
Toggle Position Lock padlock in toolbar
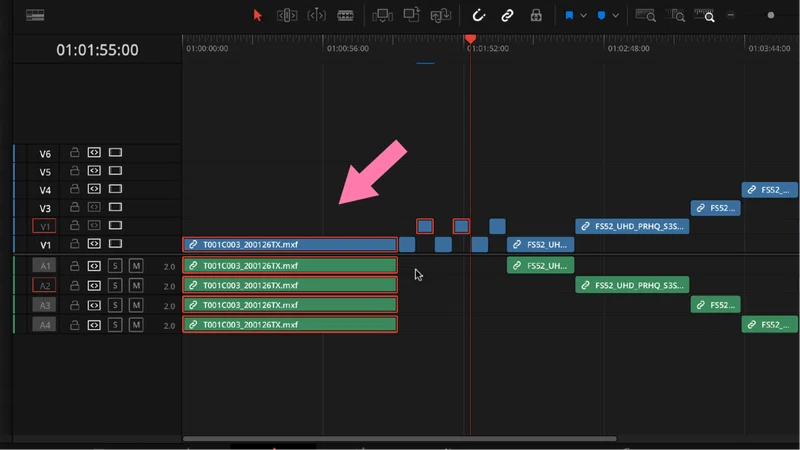pyautogui.click(x=536, y=15)
